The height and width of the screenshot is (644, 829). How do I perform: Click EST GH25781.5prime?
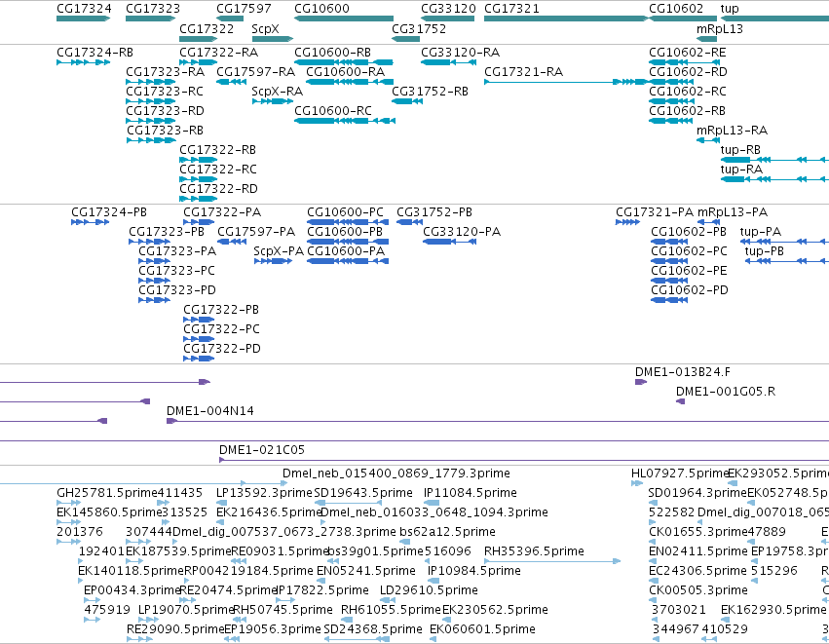[107, 493]
